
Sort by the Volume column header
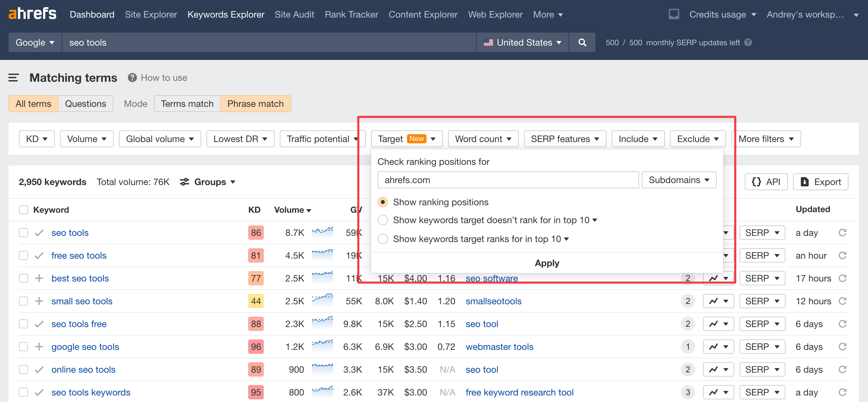[x=292, y=210]
